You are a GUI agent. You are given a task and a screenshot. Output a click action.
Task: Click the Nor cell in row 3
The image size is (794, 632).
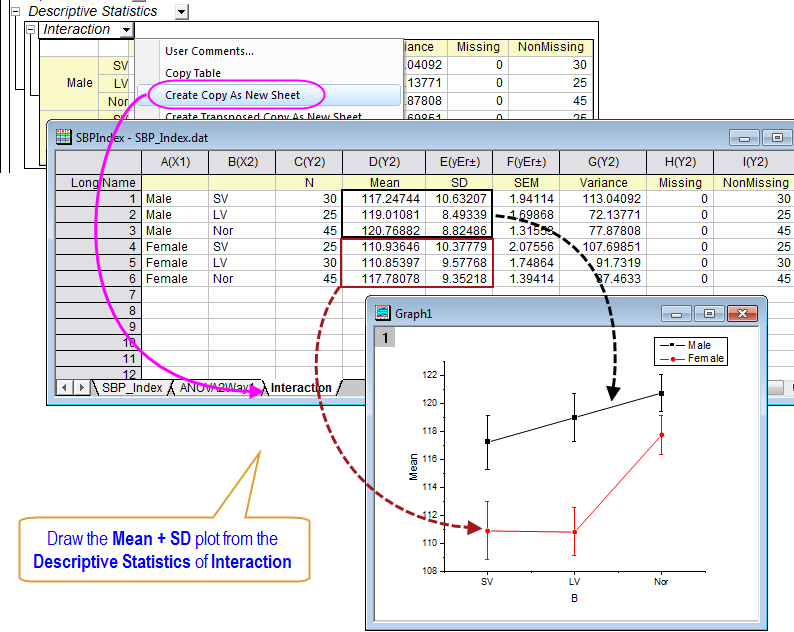coord(243,230)
